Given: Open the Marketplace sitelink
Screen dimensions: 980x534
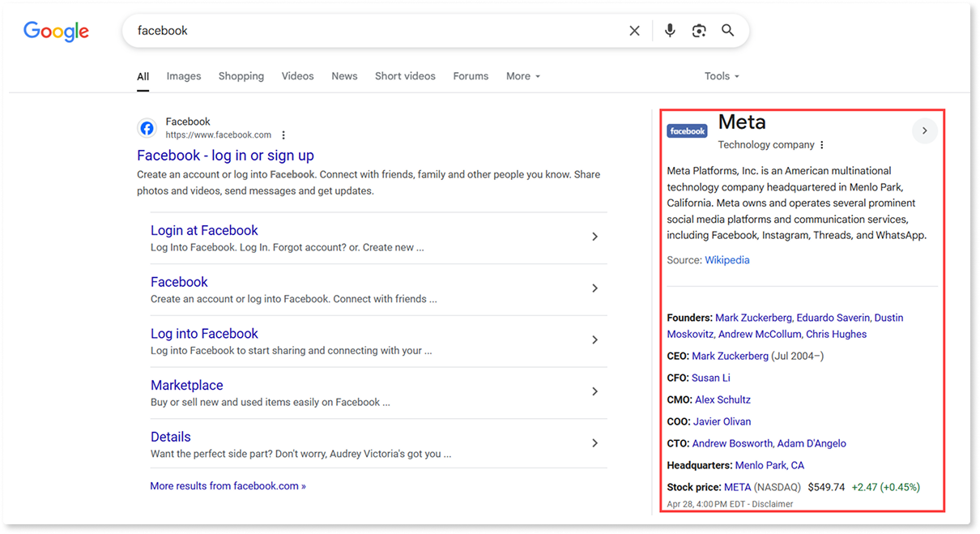Looking at the screenshot, I should click(186, 386).
